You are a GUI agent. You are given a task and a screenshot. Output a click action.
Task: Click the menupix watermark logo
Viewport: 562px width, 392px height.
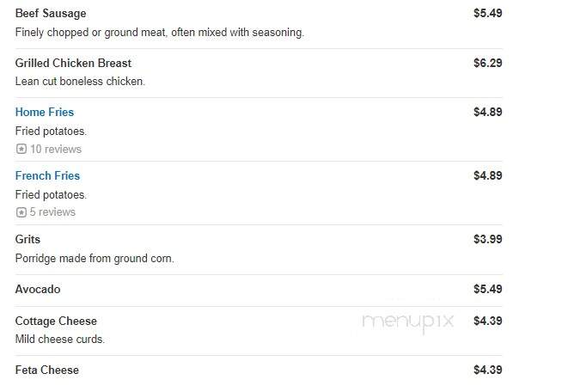(x=408, y=322)
